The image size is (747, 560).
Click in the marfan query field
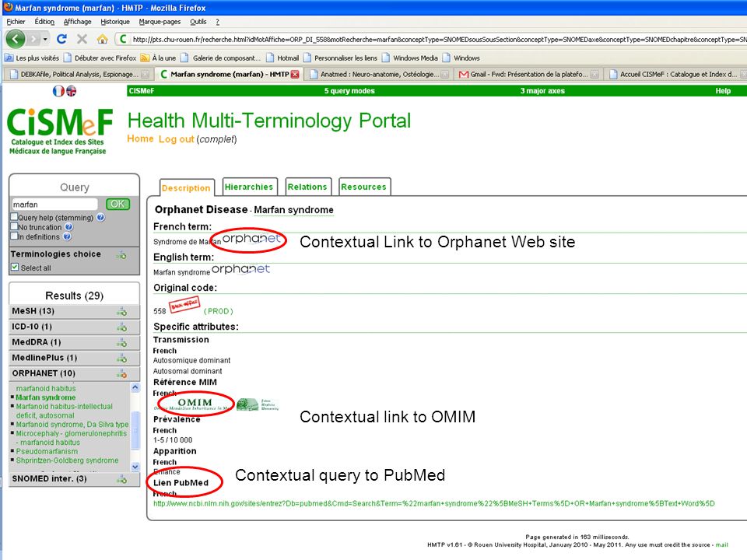click(x=54, y=205)
